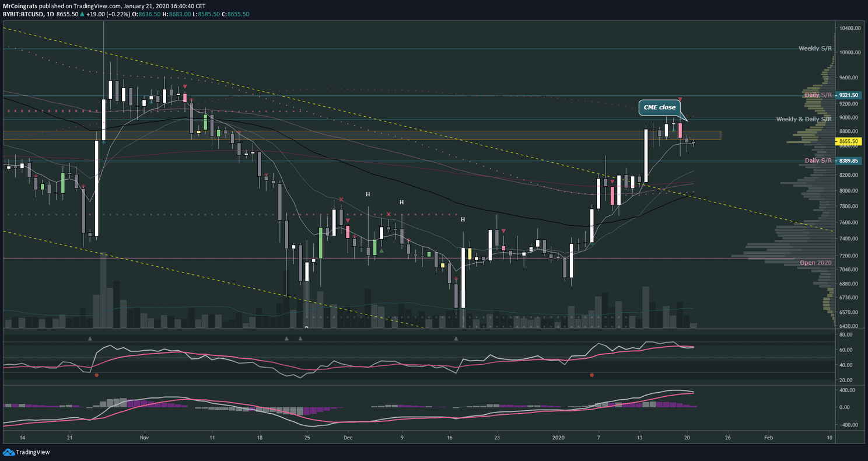Click the 10400.00 price axis label
This screenshot has height=461, width=868.
850,28
